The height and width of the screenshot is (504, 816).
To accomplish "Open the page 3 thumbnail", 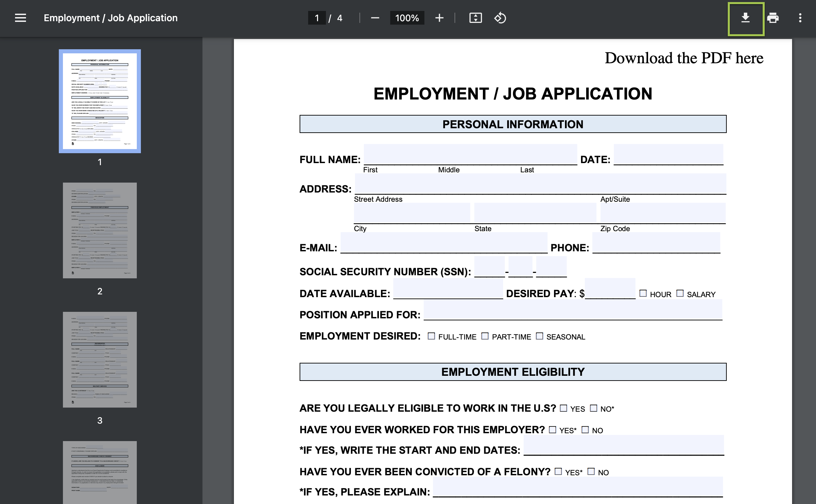I will pyautogui.click(x=100, y=359).
